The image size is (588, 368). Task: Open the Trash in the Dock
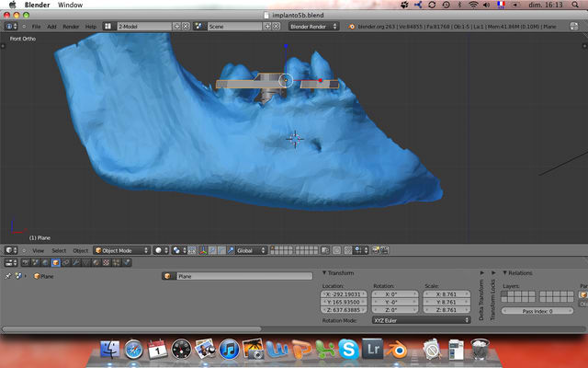(480, 350)
